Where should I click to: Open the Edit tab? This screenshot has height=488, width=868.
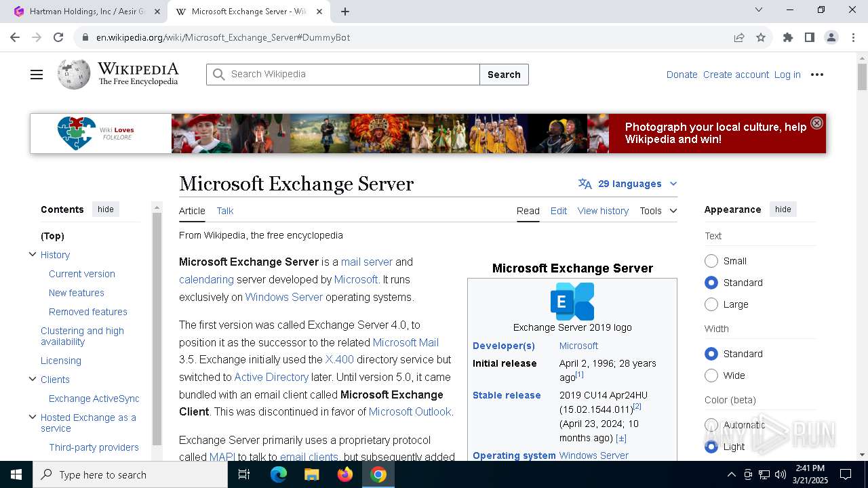tap(559, 211)
